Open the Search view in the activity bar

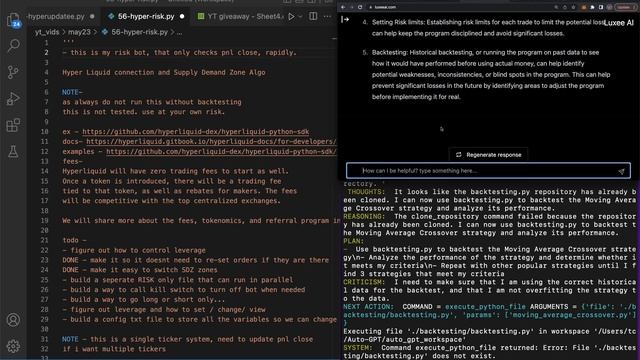tap(13, 46)
